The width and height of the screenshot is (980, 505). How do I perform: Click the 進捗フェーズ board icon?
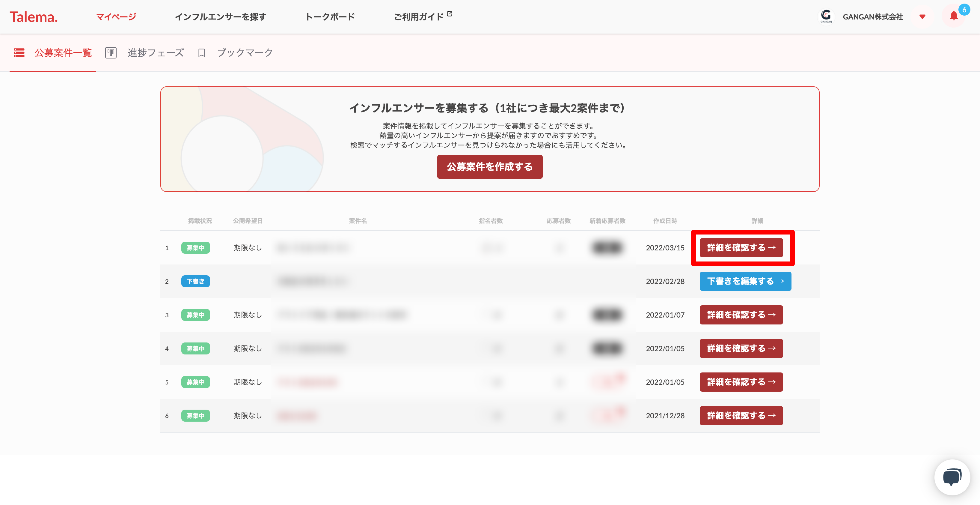pos(111,52)
